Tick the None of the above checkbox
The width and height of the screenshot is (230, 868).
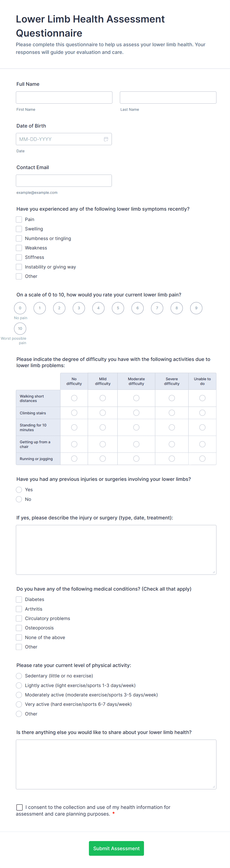point(19,638)
